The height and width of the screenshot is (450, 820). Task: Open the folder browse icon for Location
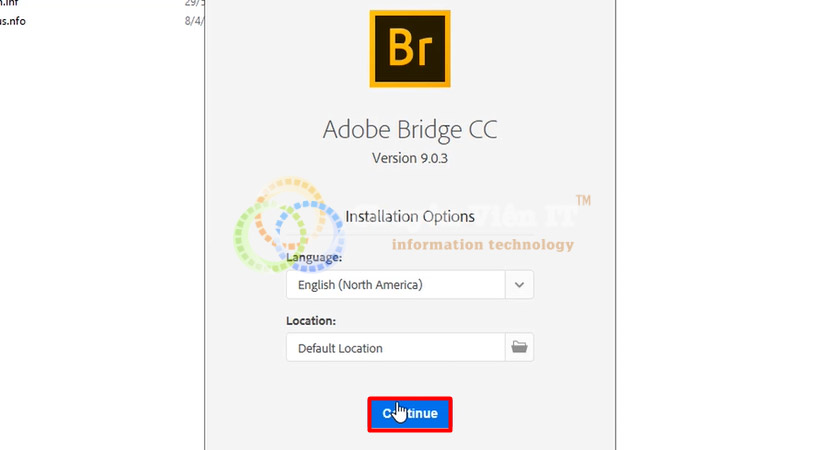pos(519,347)
